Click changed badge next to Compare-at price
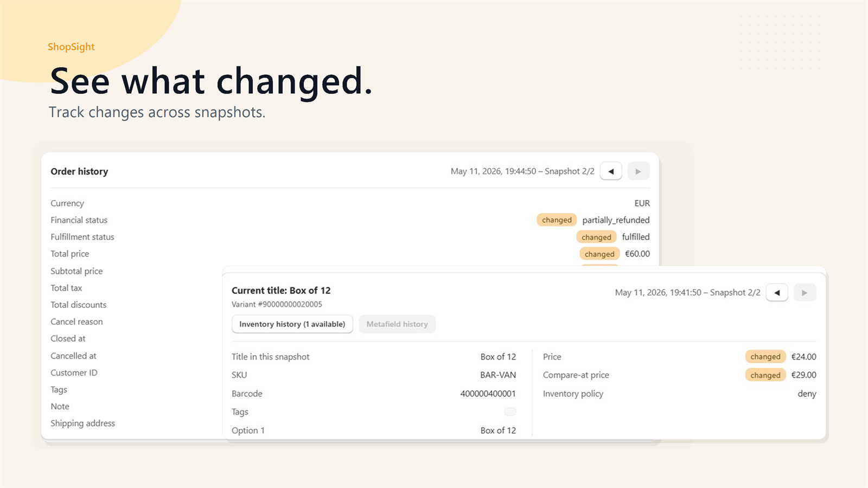Viewport: 868px width, 488px height. [x=765, y=375]
